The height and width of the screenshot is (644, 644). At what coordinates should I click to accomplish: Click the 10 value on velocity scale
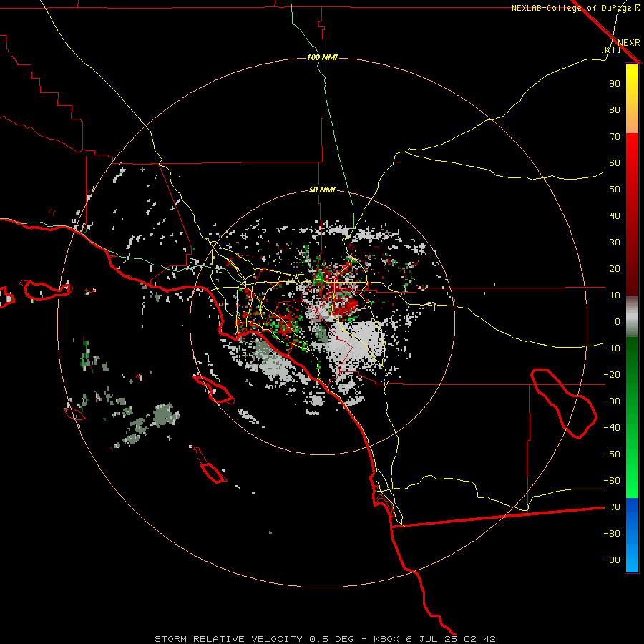[615, 296]
